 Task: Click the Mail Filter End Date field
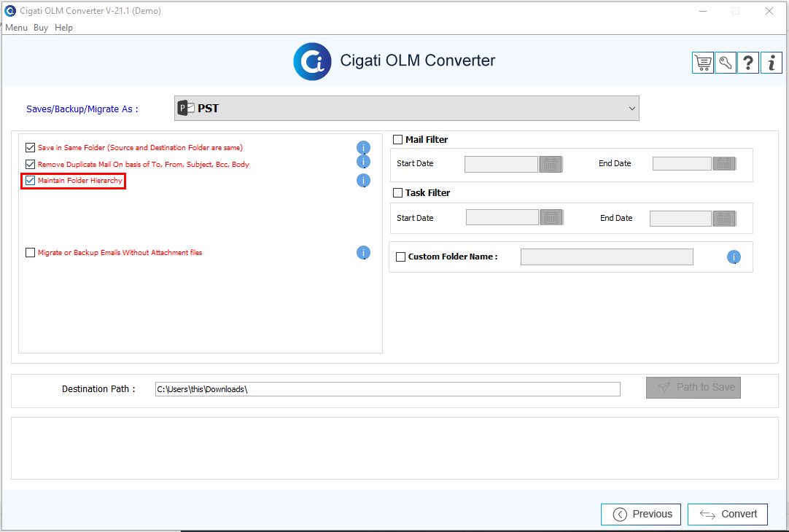682,163
